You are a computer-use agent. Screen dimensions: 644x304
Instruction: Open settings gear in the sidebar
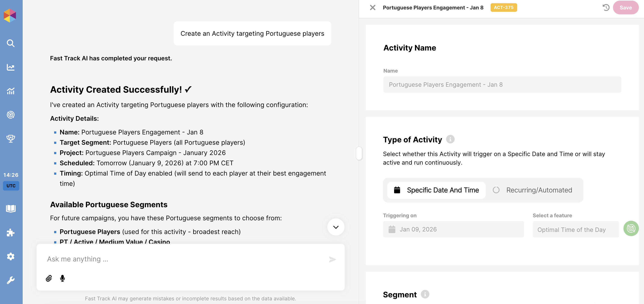[x=10, y=256]
